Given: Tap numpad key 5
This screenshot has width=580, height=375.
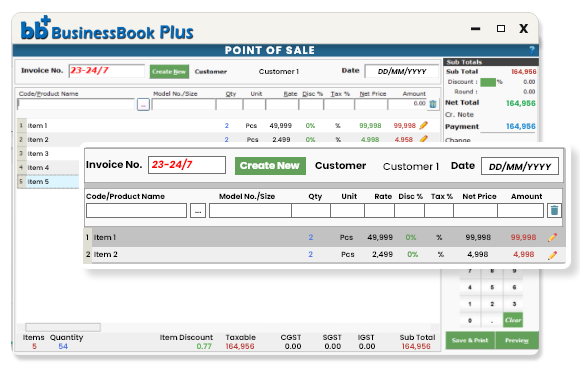Looking at the screenshot, I should click(492, 287).
